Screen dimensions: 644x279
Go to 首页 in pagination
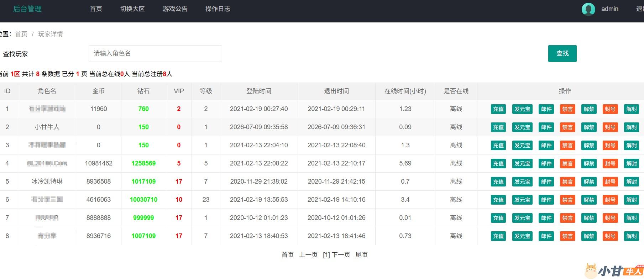click(x=288, y=255)
